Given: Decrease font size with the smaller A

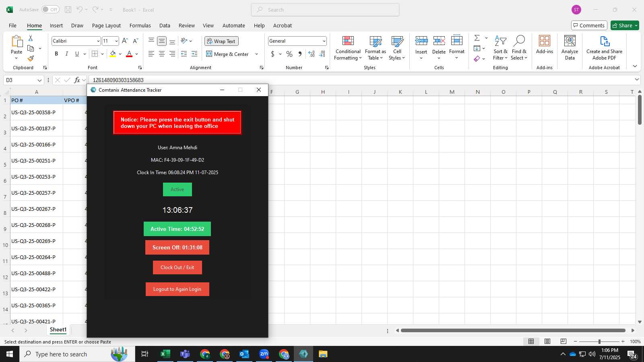Looking at the screenshot, I should coord(136,41).
